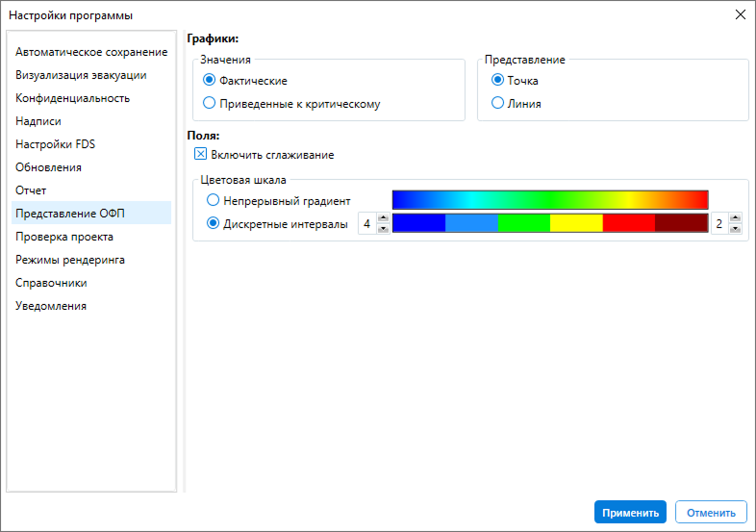Choose the Точка representation option

497,80
